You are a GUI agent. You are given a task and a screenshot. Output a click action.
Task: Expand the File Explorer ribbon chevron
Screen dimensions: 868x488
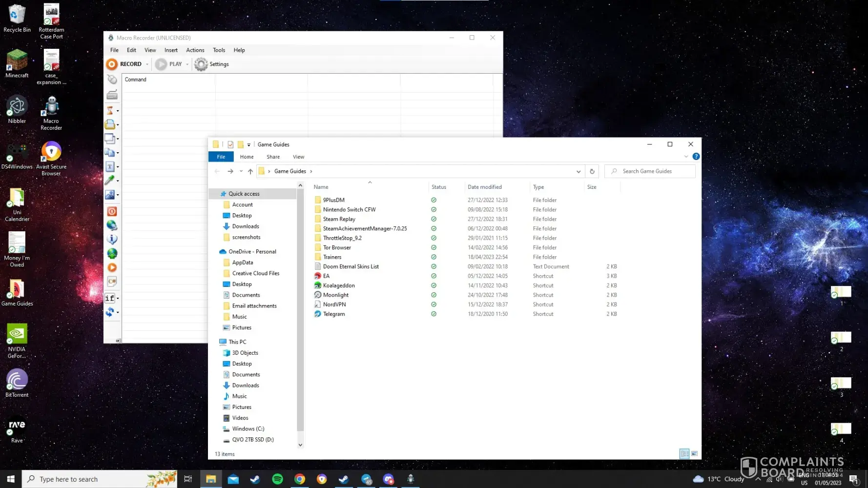[x=686, y=157]
